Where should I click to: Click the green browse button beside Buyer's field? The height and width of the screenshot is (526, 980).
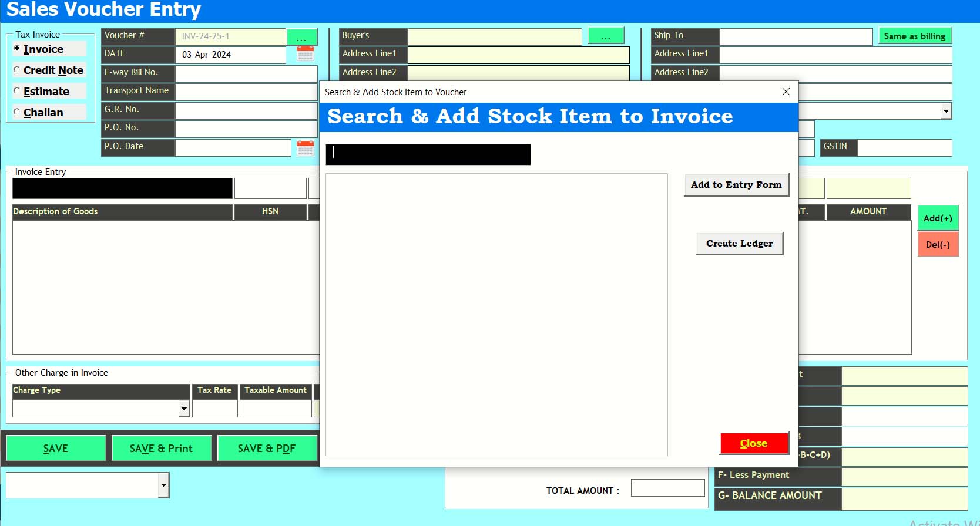(606, 36)
